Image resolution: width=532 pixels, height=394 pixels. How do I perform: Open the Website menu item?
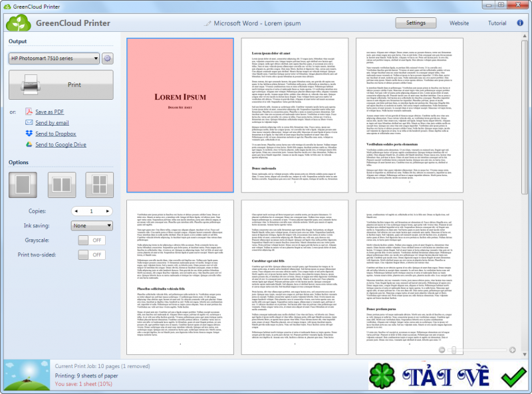[x=459, y=23]
